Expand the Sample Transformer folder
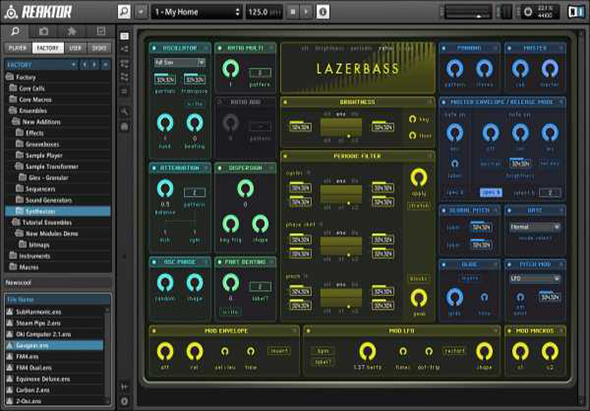The width and height of the screenshot is (590, 411). 19,166
